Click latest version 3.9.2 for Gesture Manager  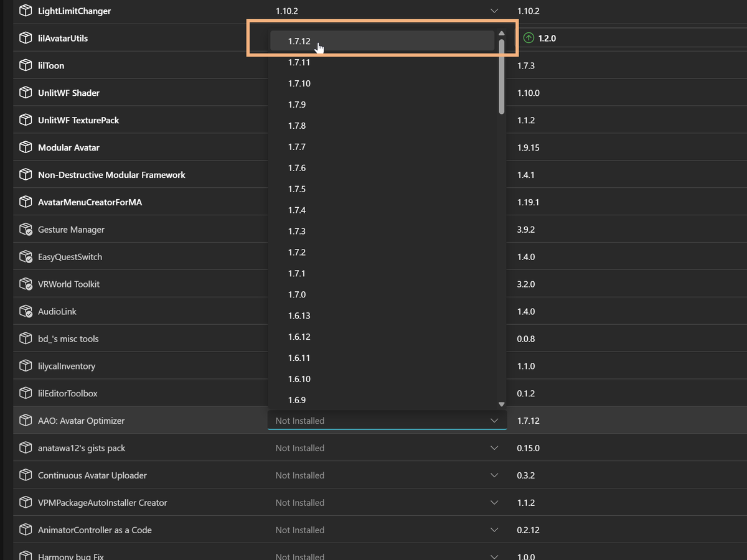[x=526, y=230]
